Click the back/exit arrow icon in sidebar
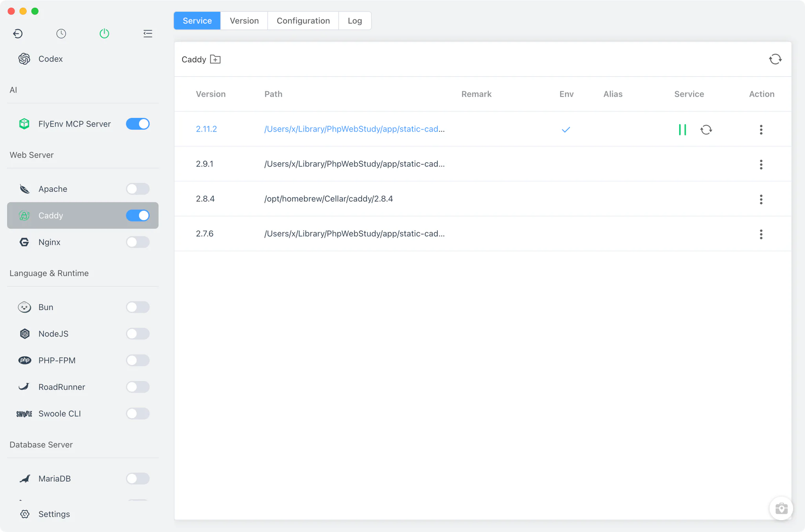 (x=18, y=34)
